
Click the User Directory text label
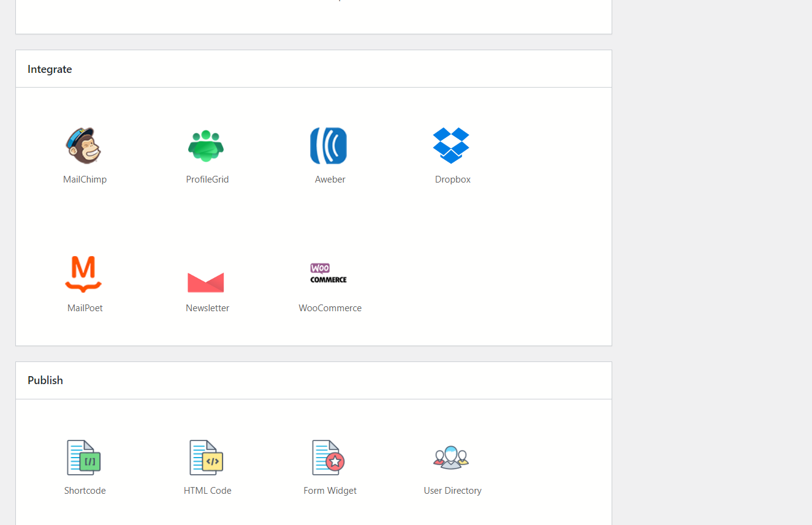tap(452, 490)
